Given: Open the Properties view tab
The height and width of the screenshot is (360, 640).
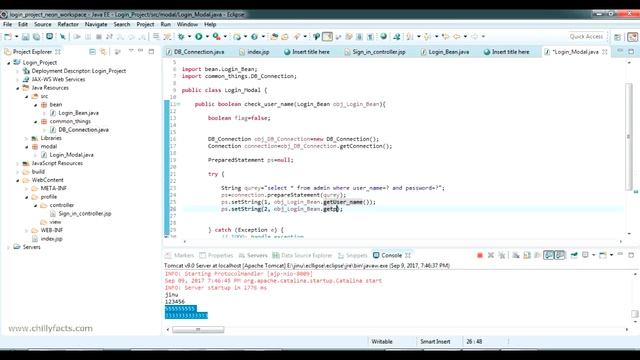Looking at the screenshot, I should pyautogui.click(x=216, y=256).
